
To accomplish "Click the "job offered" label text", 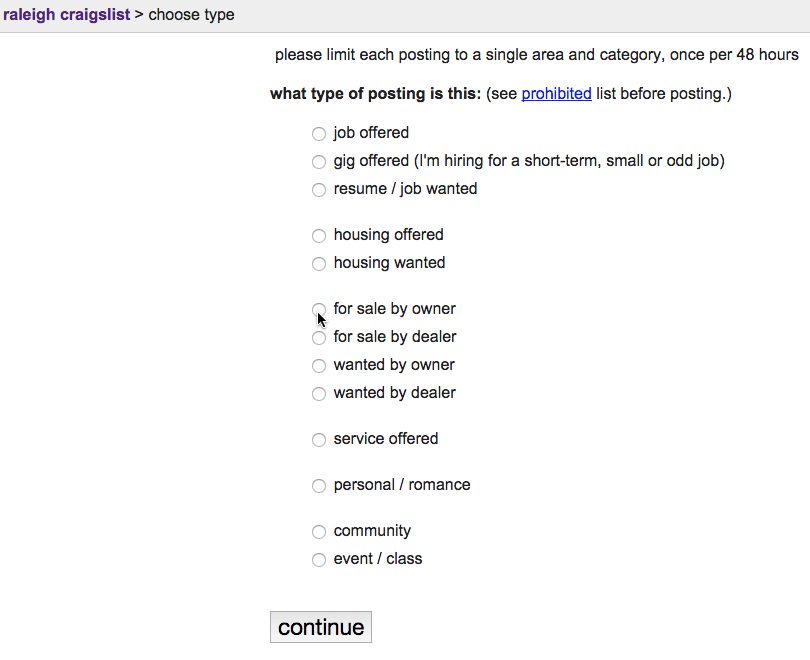I will click(370, 132).
